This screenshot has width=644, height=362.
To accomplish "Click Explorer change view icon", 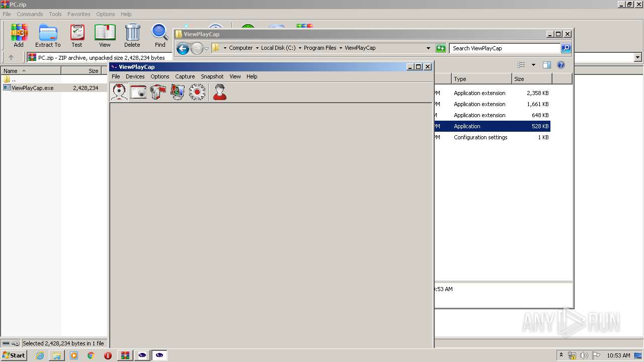I will pos(521,65).
